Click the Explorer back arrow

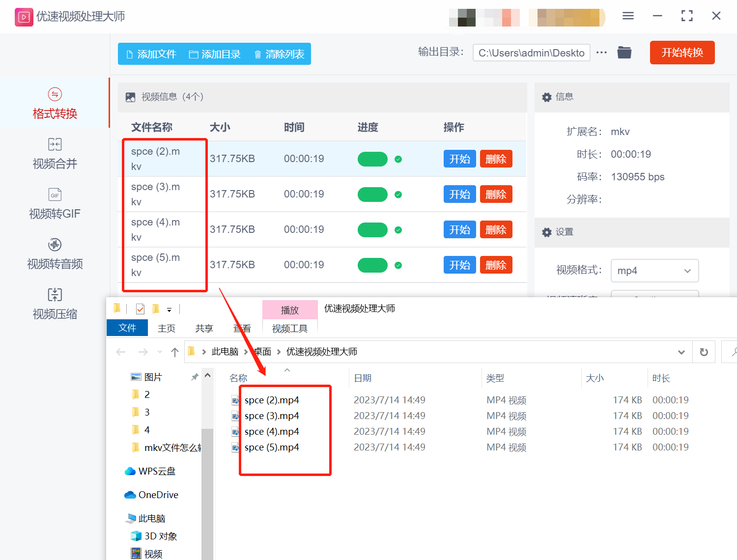tap(121, 352)
